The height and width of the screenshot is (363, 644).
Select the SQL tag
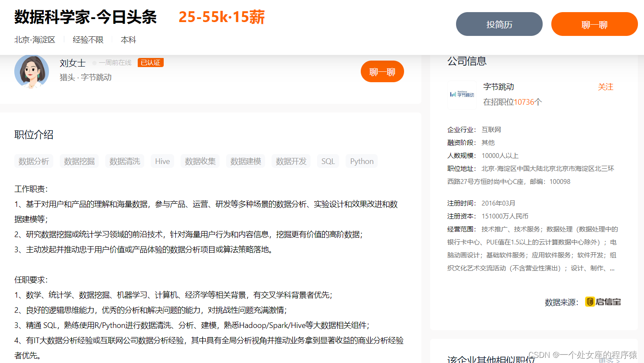(328, 161)
